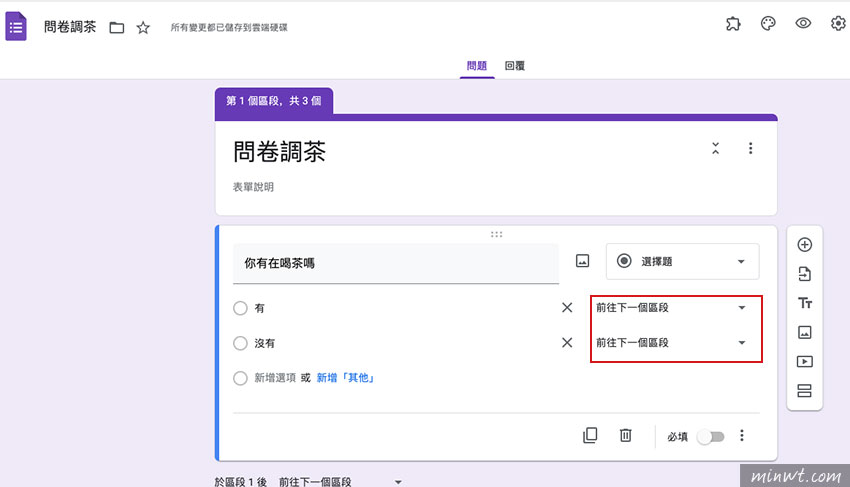This screenshot has width=850, height=487.
Task: Add a new question from sidebar
Action: pyautogui.click(x=804, y=245)
